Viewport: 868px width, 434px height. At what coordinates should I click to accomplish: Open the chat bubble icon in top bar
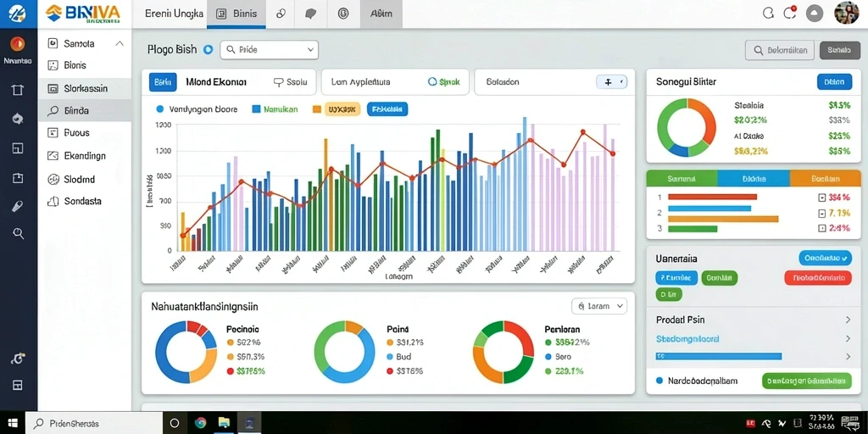pyautogui.click(x=312, y=14)
